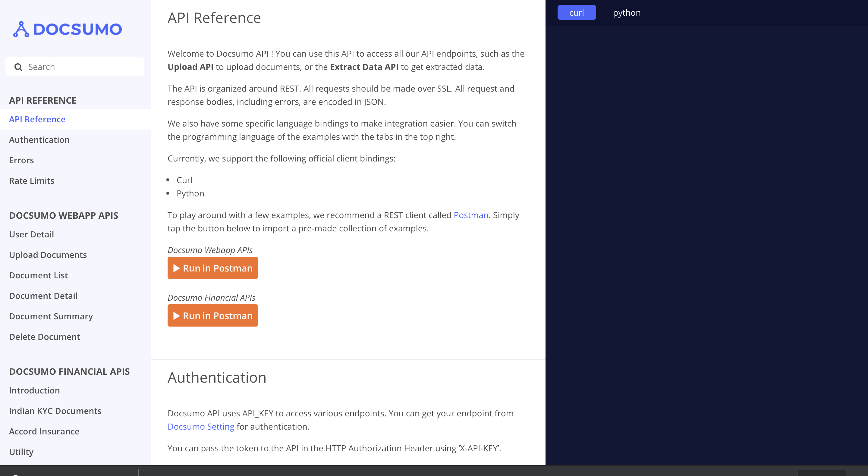Go to Accord Insurance section
868x476 pixels.
[44, 431]
